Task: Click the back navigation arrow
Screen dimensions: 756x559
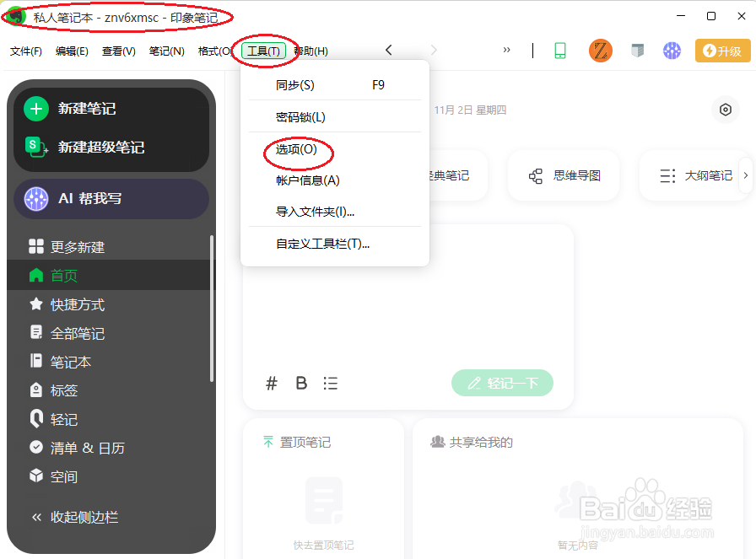Action: point(389,50)
